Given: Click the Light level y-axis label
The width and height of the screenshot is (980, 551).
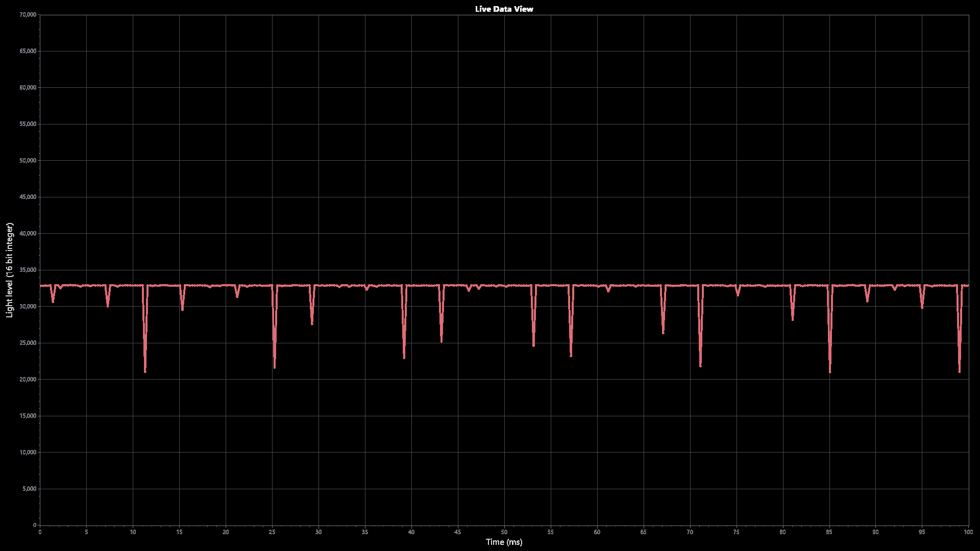Looking at the screenshot, I should point(10,270).
